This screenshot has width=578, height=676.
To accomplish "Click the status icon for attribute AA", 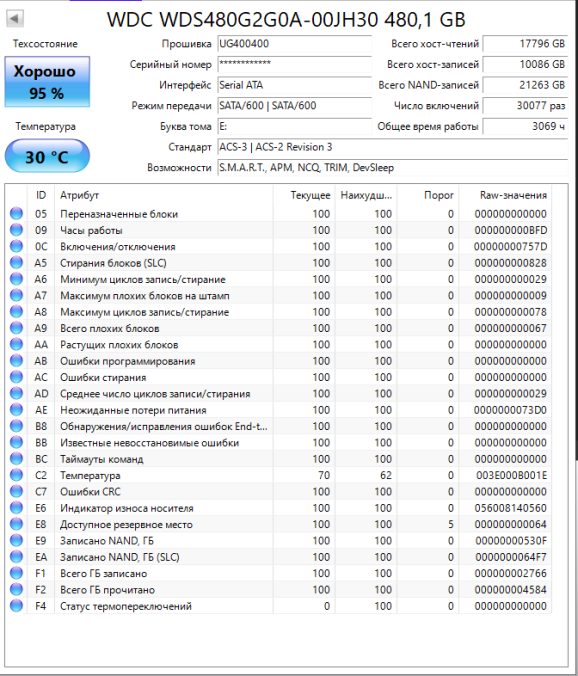I will 16,344.
